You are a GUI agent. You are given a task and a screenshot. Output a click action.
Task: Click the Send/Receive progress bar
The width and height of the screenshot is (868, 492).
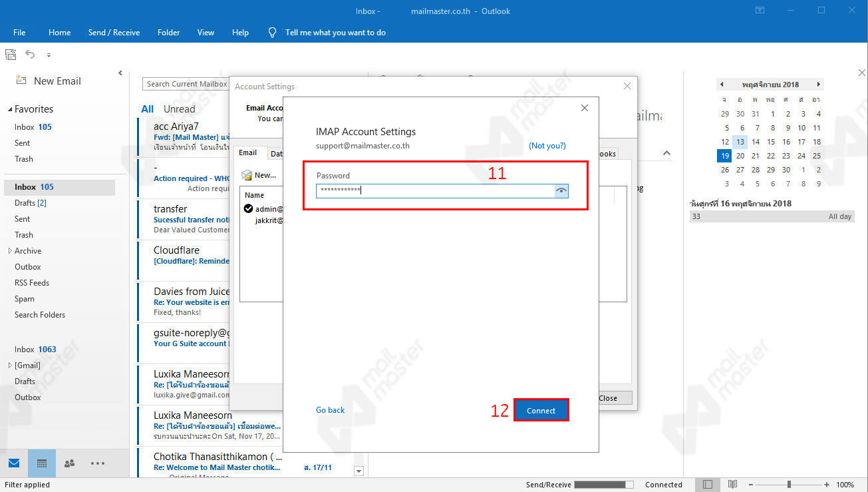click(604, 485)
